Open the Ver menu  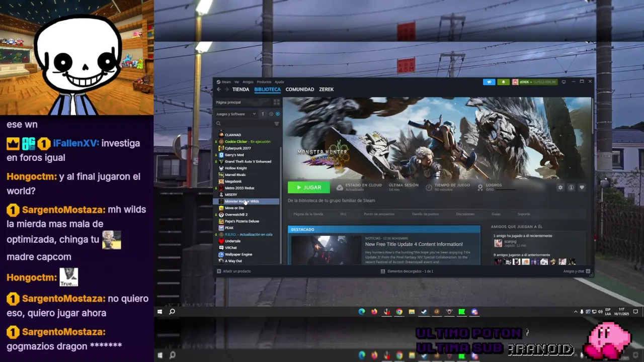click(236, 82)
